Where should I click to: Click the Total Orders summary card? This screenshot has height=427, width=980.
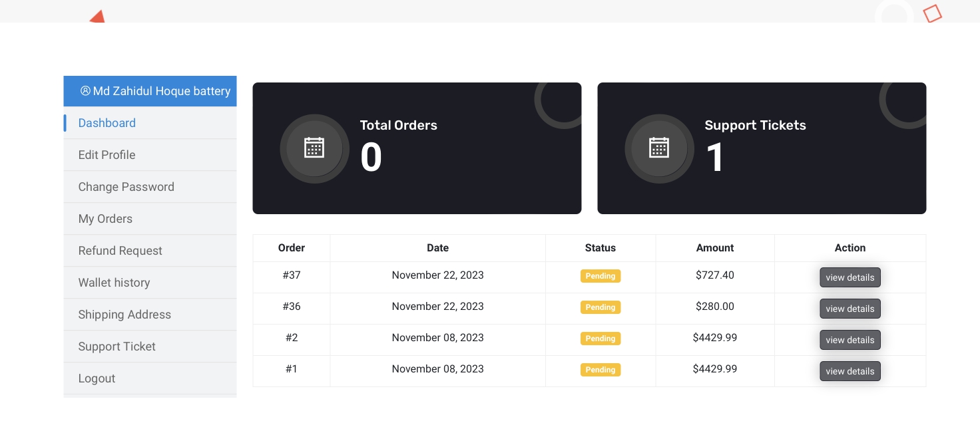417,148
